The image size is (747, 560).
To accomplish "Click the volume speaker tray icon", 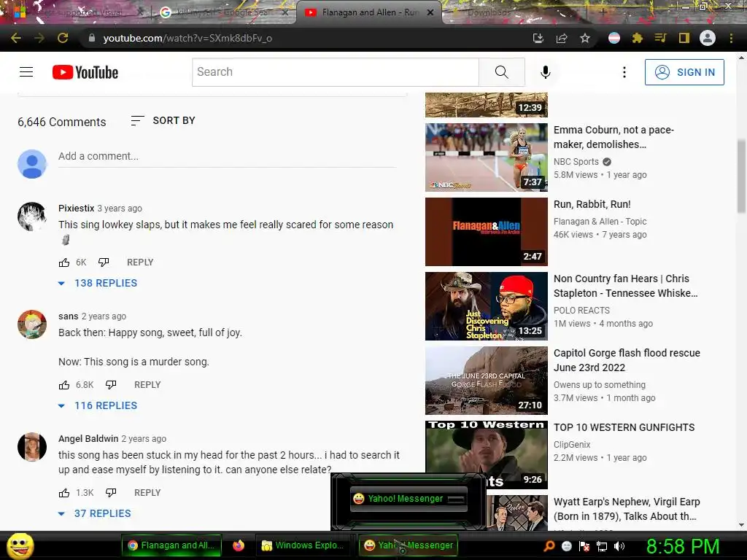I will (x=620, y=545).
